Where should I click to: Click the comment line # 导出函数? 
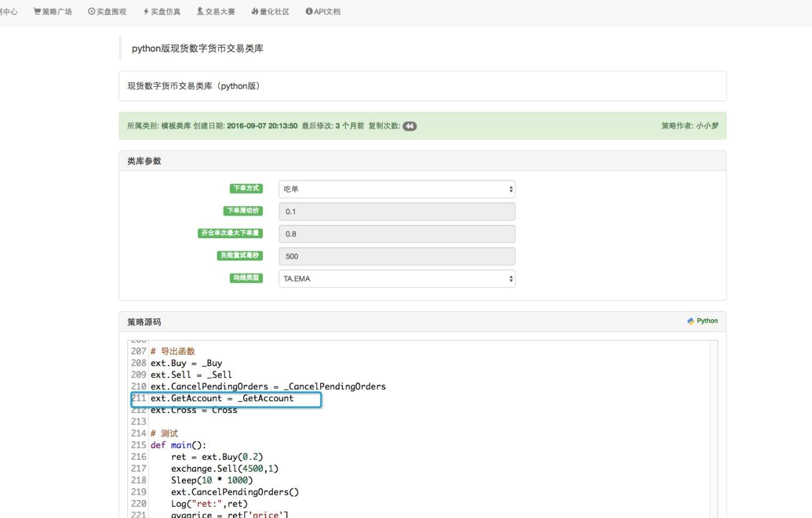point(172,351)
